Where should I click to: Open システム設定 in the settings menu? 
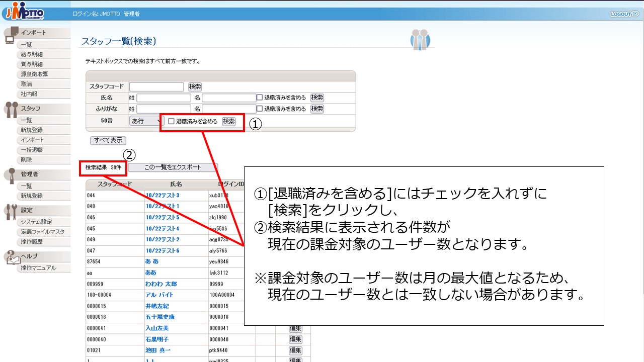click(x=36, y=222)
